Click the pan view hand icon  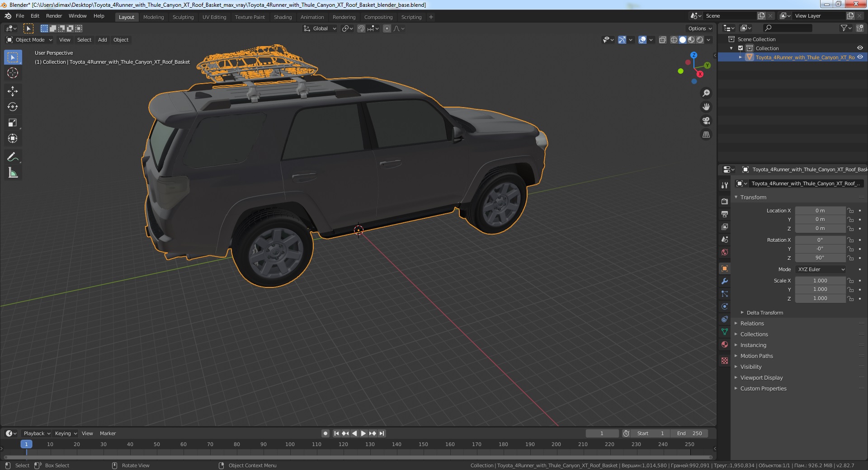pyautogui.click(x=706, y=107)
